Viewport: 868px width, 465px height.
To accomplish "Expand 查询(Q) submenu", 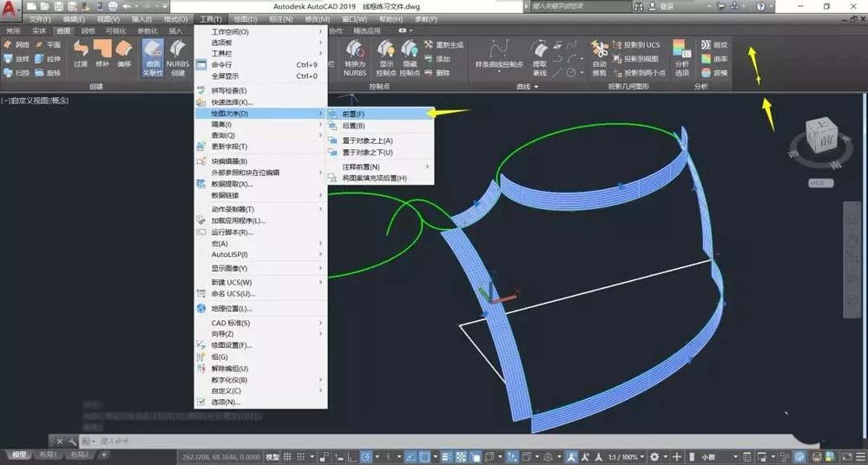I will pyautogui.click(x=260, y=135).
